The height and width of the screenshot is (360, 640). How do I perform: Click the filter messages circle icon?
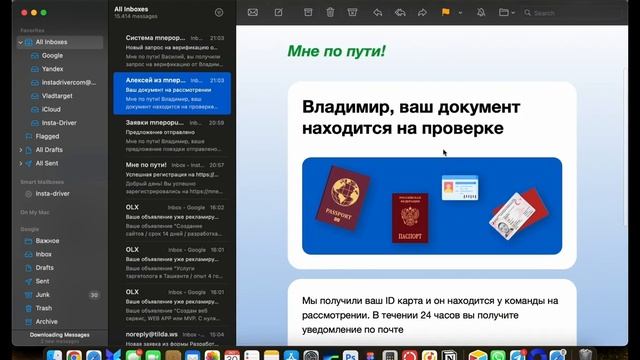coord(219,13)
